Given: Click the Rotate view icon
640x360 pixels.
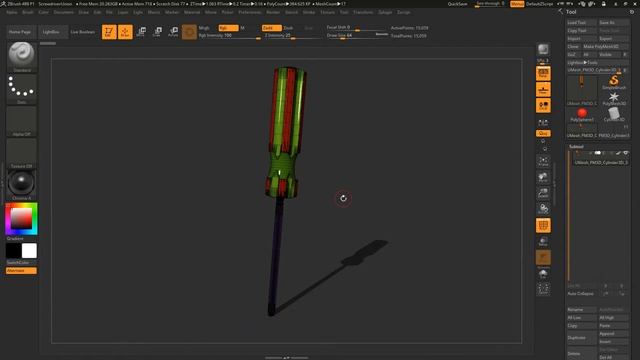Looking at the screenshot, I should tap(543, 209).
